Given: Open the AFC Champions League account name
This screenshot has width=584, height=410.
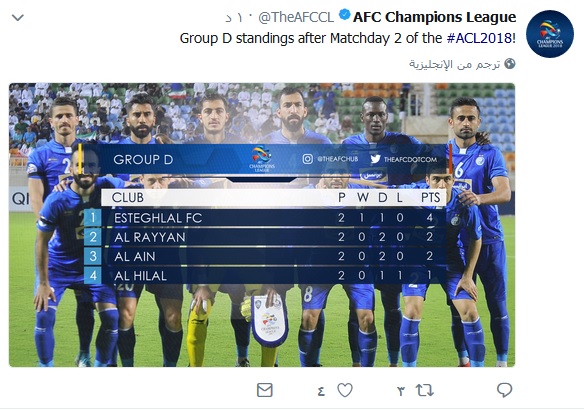Looking at the screenshot, I should point(434,17).
